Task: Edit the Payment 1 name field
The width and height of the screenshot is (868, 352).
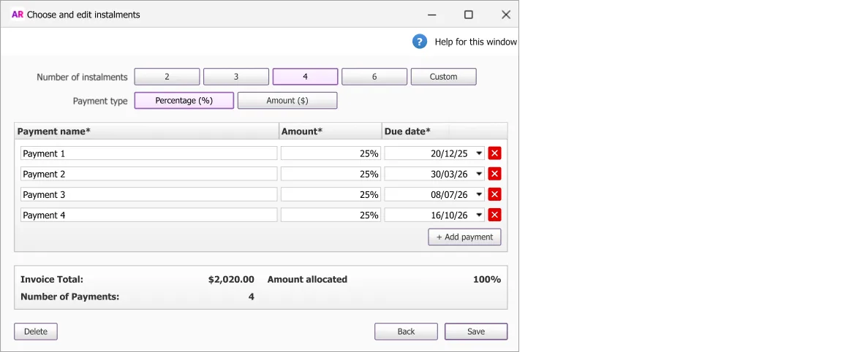Action: point(149,153)
